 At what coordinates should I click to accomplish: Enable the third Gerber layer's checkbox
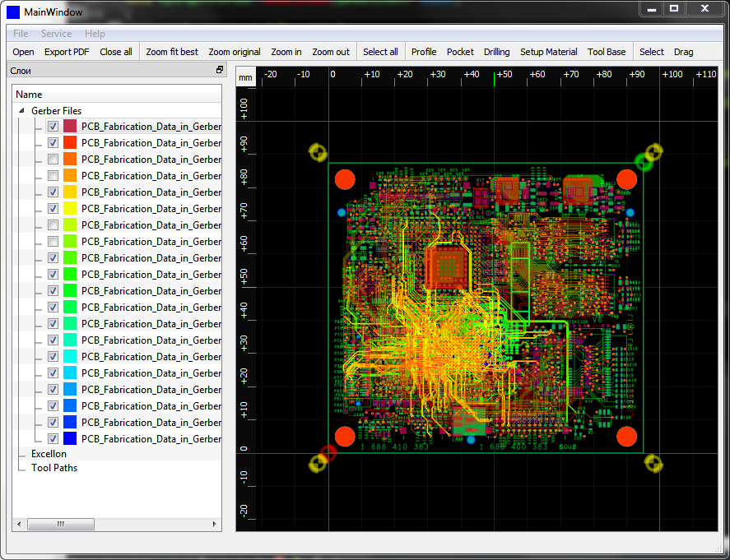53,160
